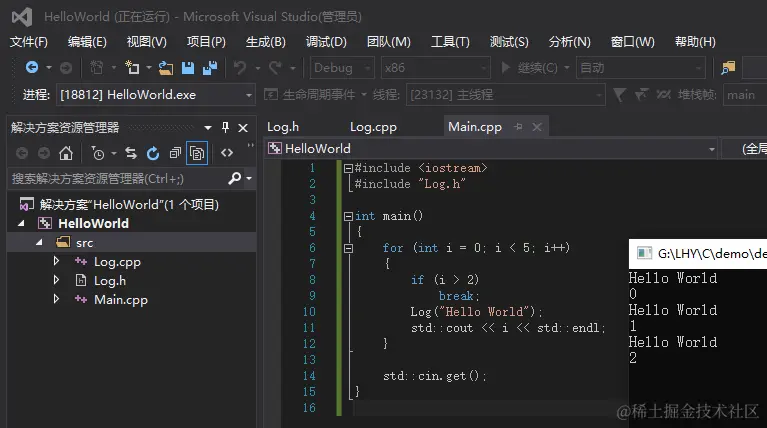Click the Solution Explorer Forward arrow

44,153
